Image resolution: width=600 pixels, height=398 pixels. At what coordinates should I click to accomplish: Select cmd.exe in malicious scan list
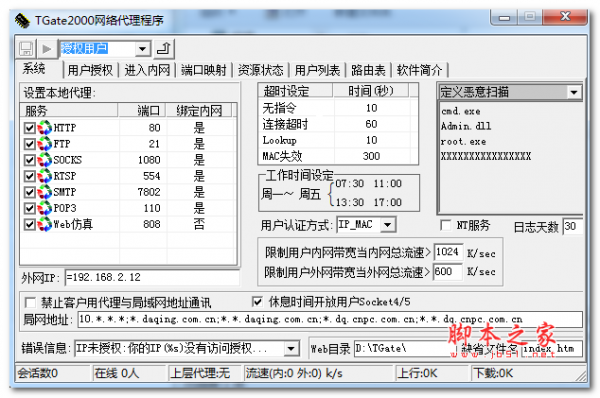pyautogui.click(x=461, y=111)
